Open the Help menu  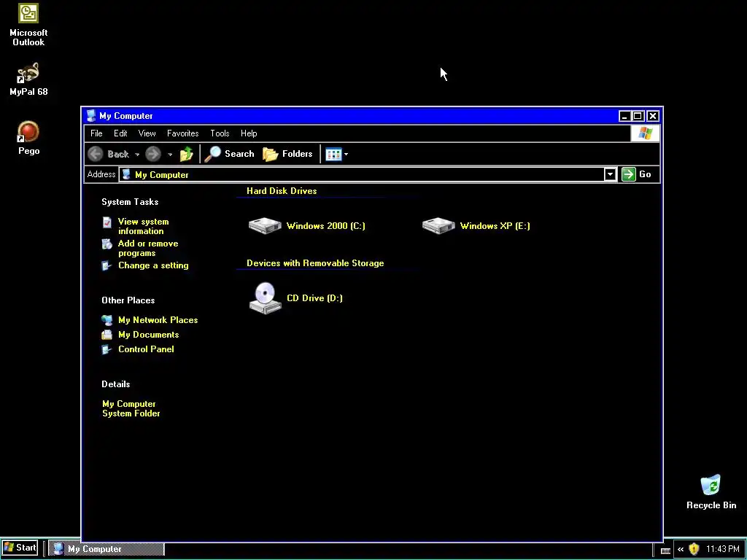pyautogui.click(x=249, y=133)
